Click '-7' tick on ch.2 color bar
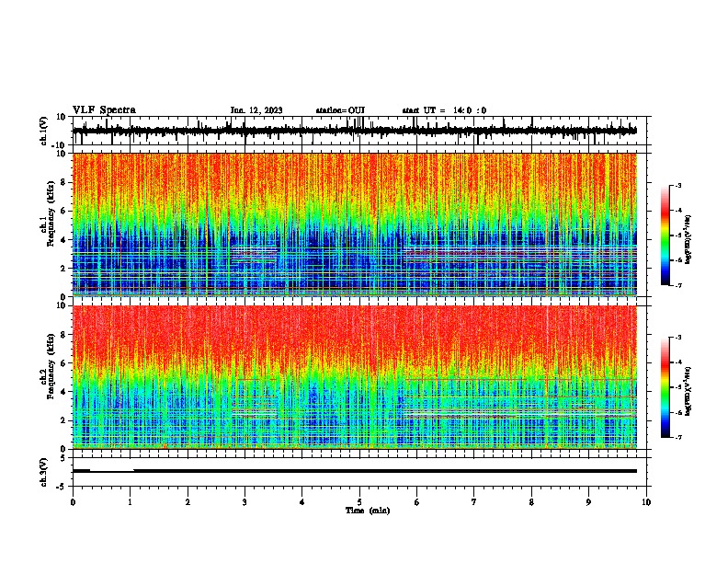The width and height of the screenshot is (728, 563). tap(678, 438)
